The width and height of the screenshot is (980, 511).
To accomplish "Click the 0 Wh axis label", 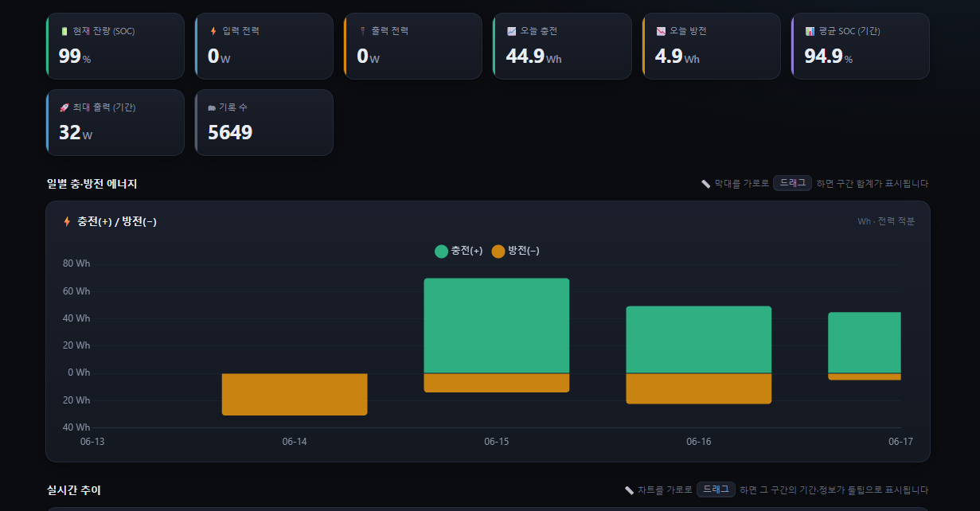I will click(80, 373).
